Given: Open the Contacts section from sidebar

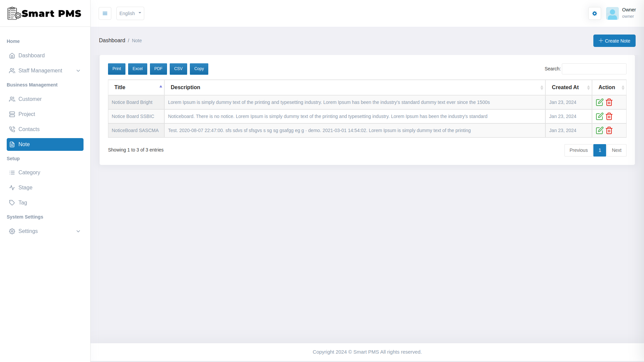Looking at the screenshot, I should pos(29,129).
